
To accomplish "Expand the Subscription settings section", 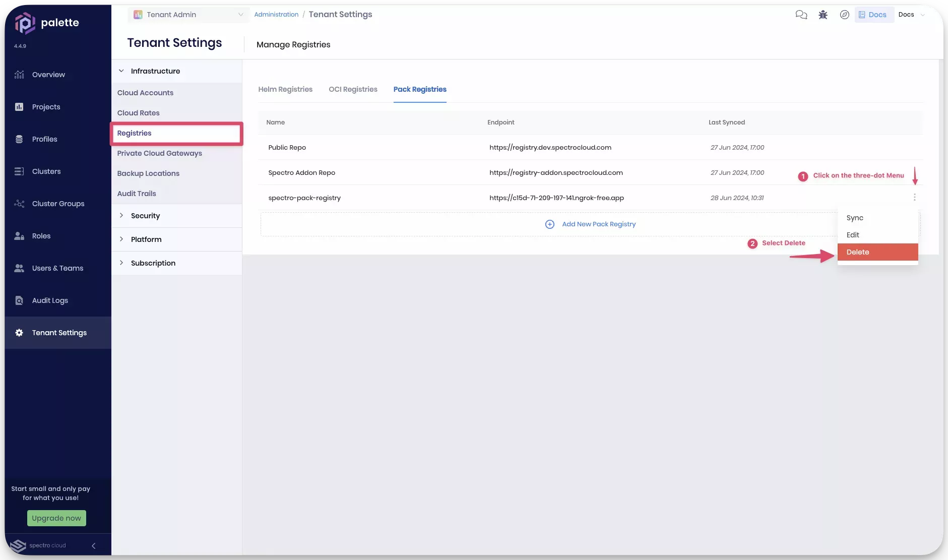I will (153, 263).
